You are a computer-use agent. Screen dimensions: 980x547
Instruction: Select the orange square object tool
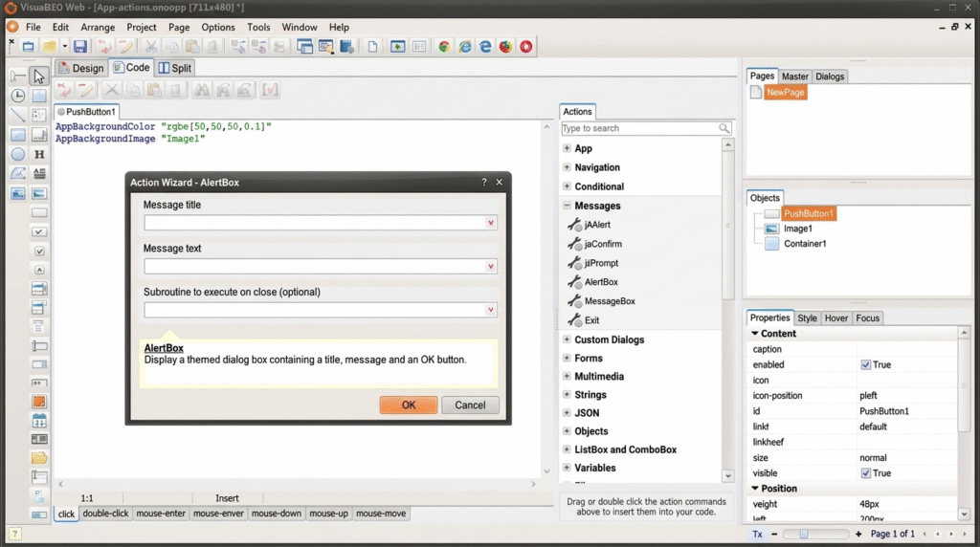point(38,402)
